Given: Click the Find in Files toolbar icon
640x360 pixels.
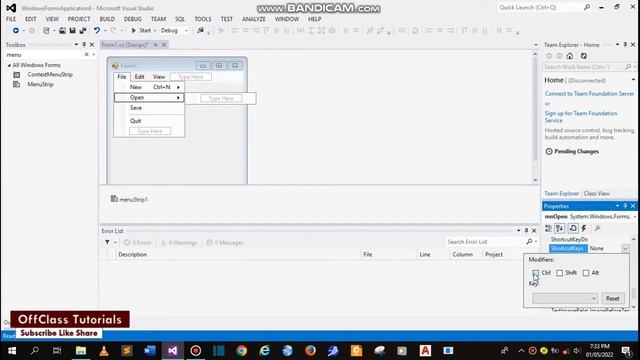Looking at the screenshot, I should coord(200,31).
